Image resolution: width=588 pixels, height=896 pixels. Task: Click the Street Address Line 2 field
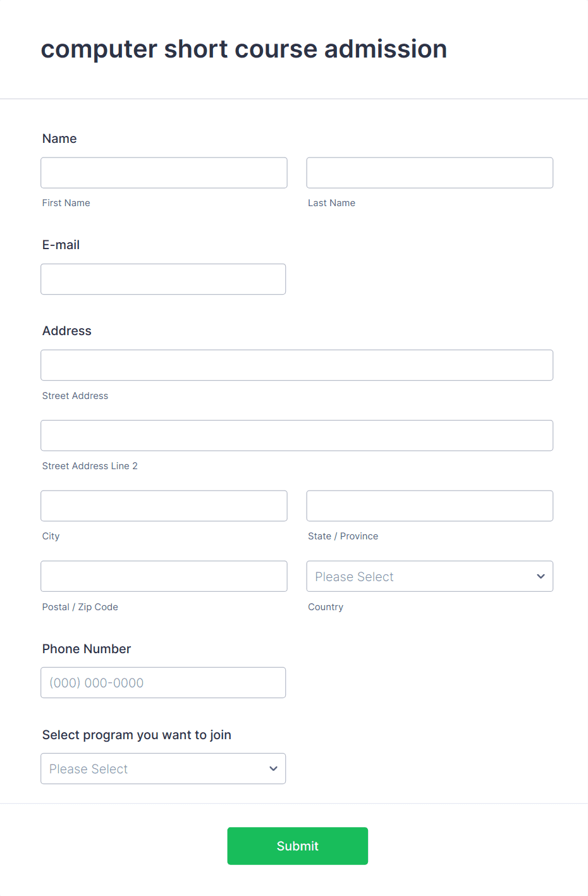click(x=297, y=435)
